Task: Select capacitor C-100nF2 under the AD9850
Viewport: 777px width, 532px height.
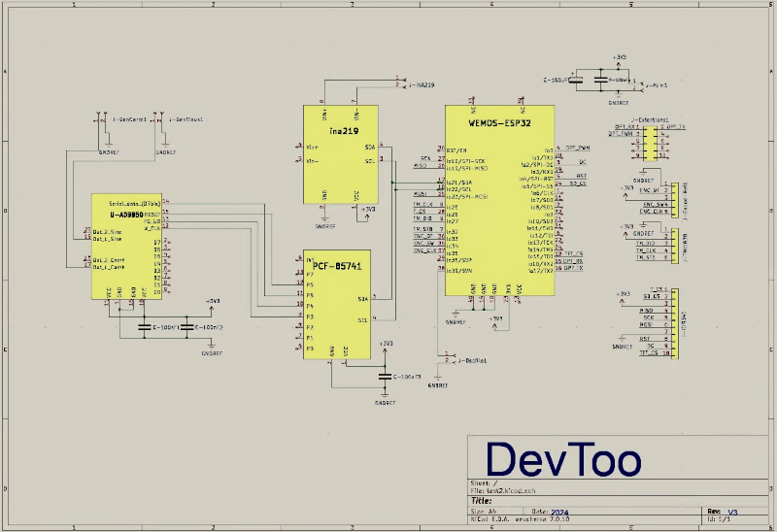Action: [186, 327]
